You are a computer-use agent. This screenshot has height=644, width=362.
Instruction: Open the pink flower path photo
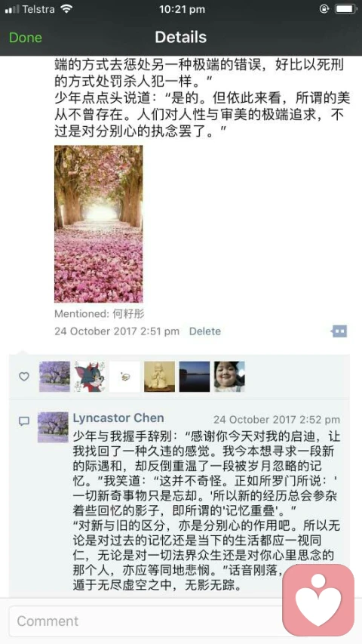pyautogui.click(x=99, y=223)
